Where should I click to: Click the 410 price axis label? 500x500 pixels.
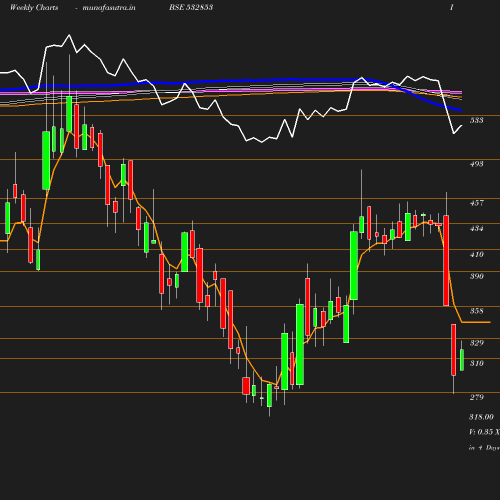(x=476, y=254)
